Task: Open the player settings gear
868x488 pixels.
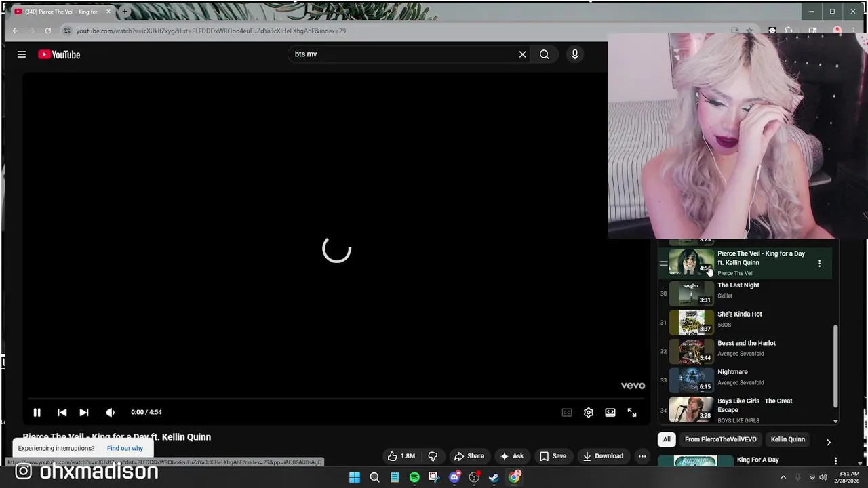Action: coord(589,412)
